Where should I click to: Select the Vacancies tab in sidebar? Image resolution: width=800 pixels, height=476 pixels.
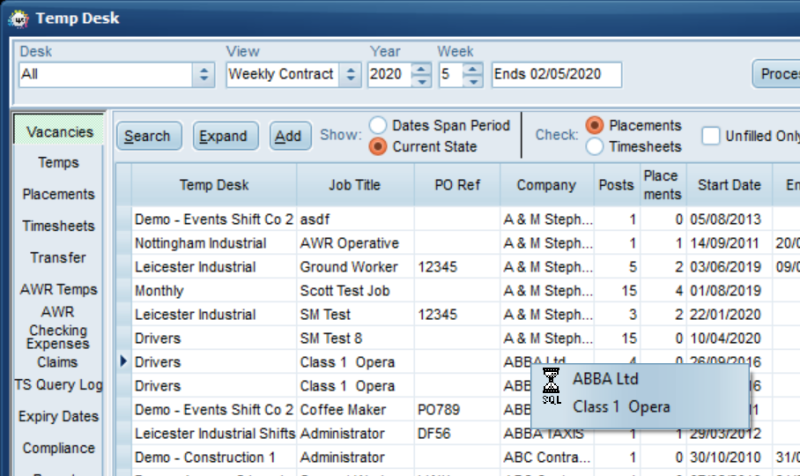coord(59,132)
